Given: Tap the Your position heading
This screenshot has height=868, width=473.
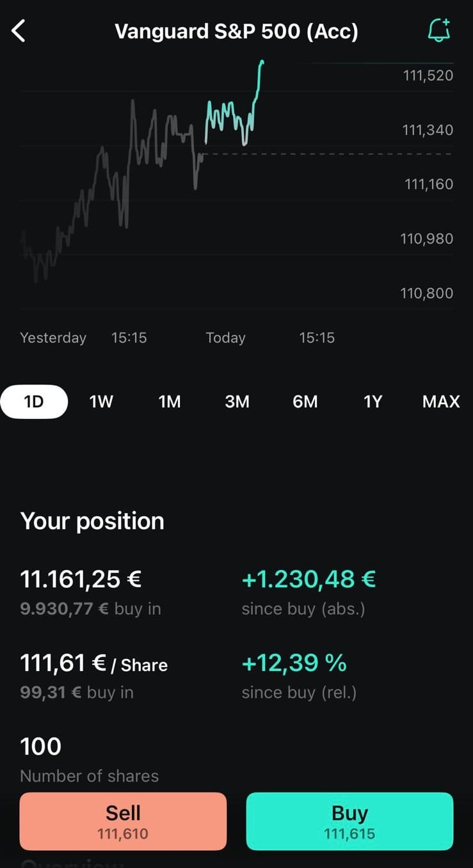Looking at the screenshot, I should pos(92,521).
